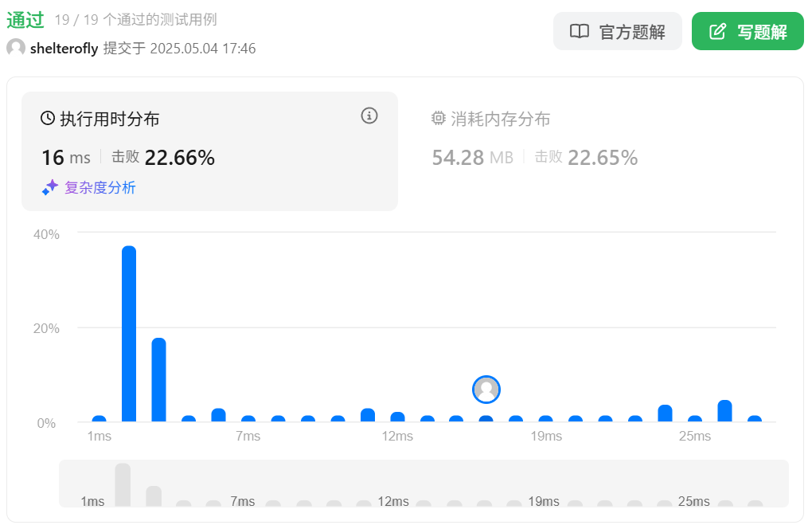The height and width of the screenshot is (529, 812).
Task: Click the book icon in 官方题解 button
Action: [x=580, y=32]
